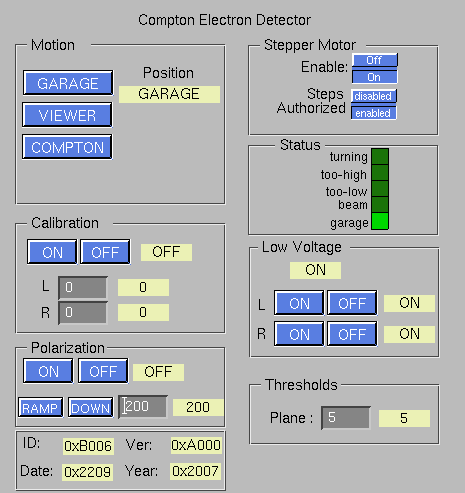Turn Calibration OFF
The image size is (465, 493).
pos(105,252)
